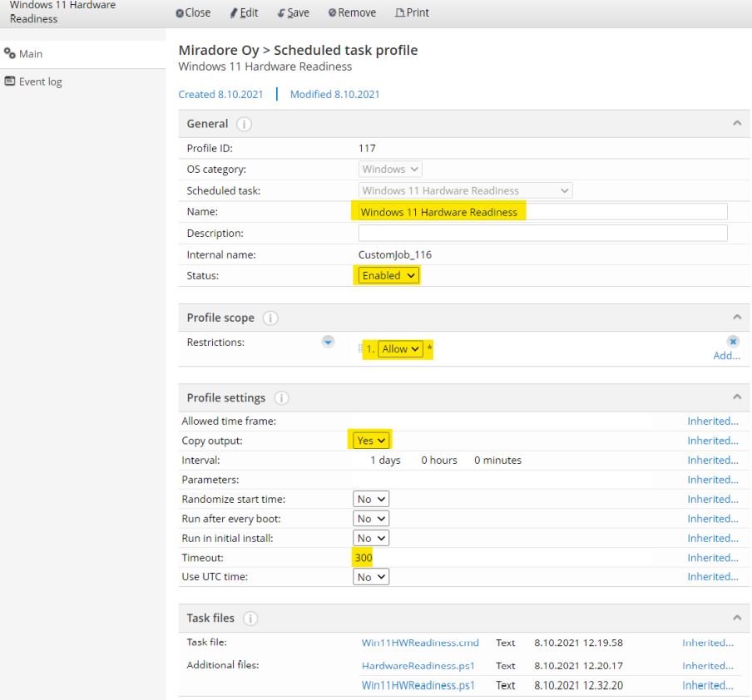The height and width of the screenshot is (700, 752).
Task: Collapse the Profile settings section
Action: point(737,397)
